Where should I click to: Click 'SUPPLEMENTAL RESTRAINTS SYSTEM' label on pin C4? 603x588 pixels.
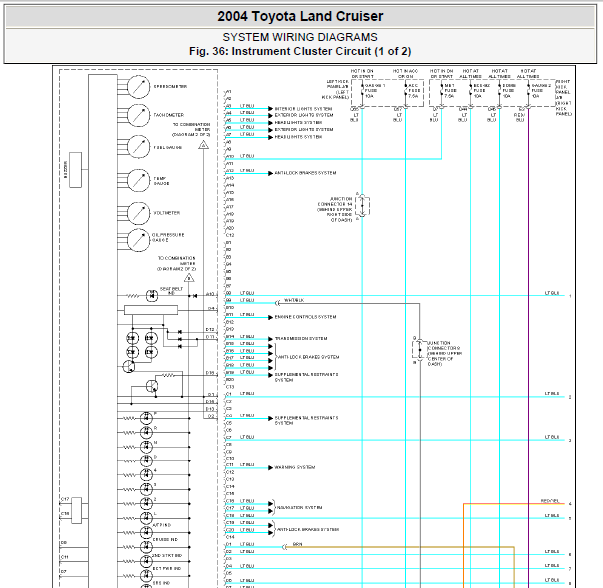point(306,420)
